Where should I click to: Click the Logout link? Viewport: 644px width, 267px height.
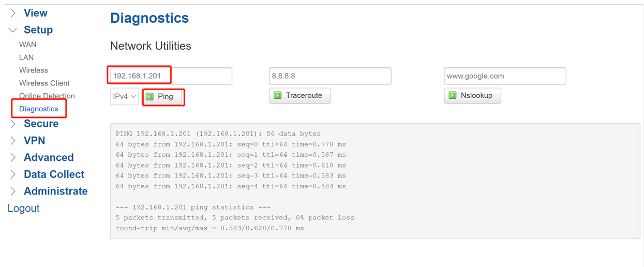[x=23, y=208]
